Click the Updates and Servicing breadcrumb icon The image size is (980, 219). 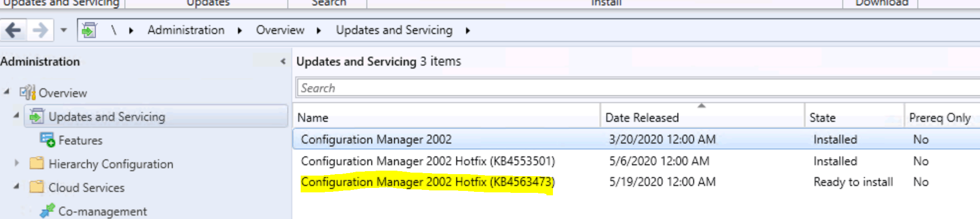coord(89,31)
